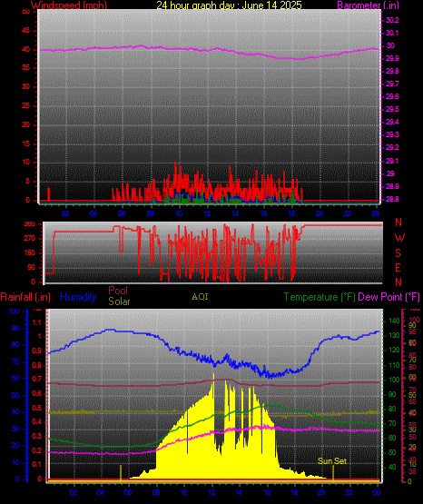Click the 29.9 barometer axis value

click(392, 58)
